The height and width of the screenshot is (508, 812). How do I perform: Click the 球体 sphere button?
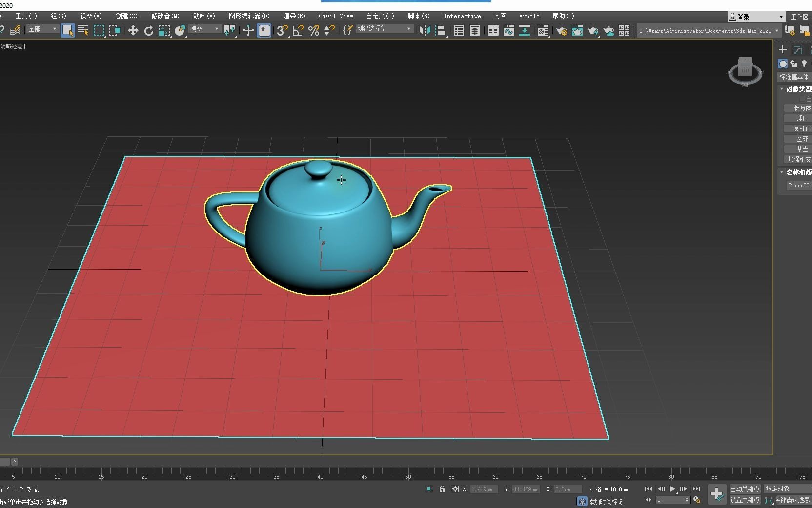797,118
